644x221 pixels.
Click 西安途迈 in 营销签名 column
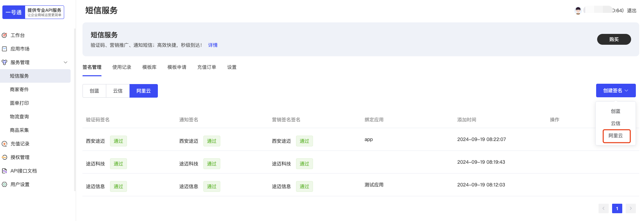pyautogui.click(x=281, y=141)
